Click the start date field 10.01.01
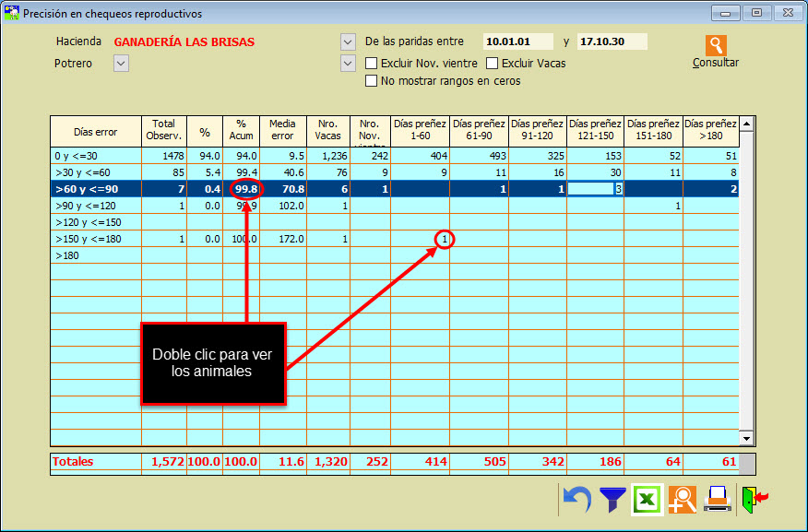 pyautogui.click(x=518, y=42)
